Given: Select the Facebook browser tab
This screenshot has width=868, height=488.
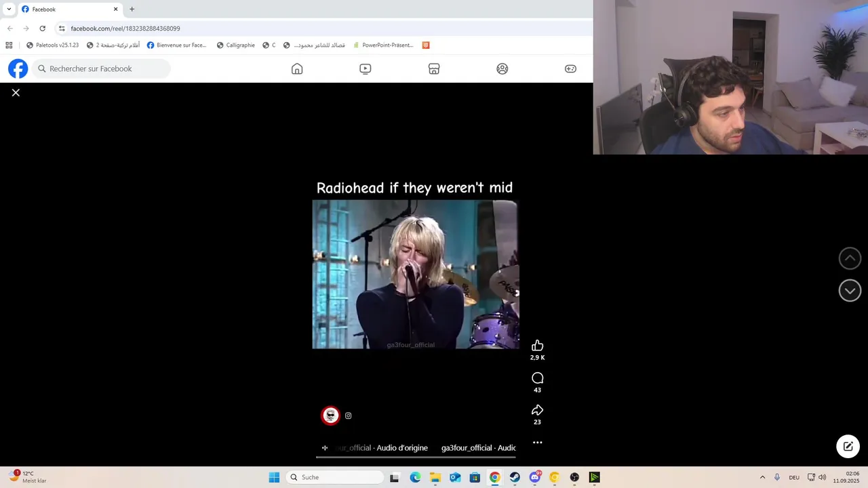Looking at the screenshot, I should (x=70, y=9).
